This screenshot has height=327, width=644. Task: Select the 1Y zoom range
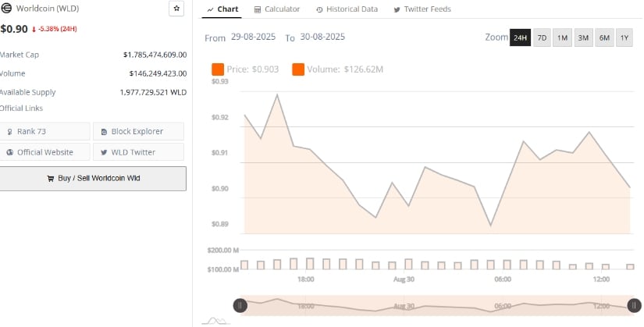(624, 37)
